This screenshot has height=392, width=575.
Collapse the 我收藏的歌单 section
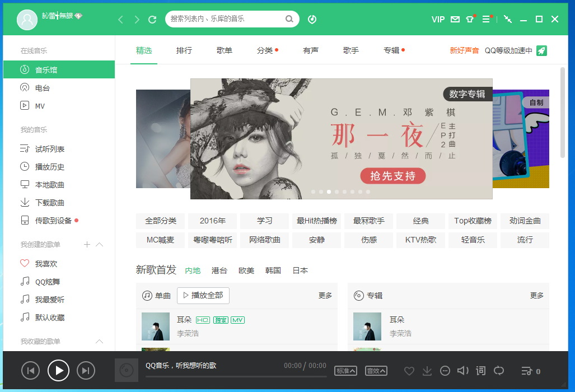click(x=99, y=342)
